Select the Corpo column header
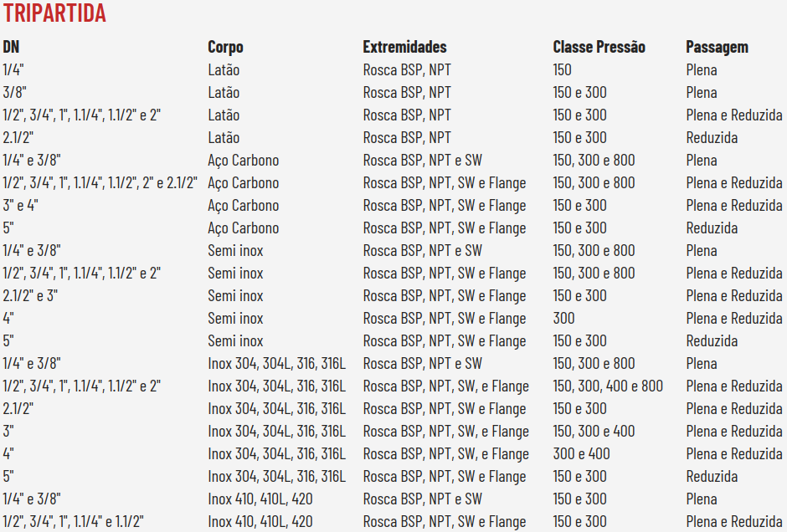Viewport: 787px width, 532px height. click(x=225, y=47)
